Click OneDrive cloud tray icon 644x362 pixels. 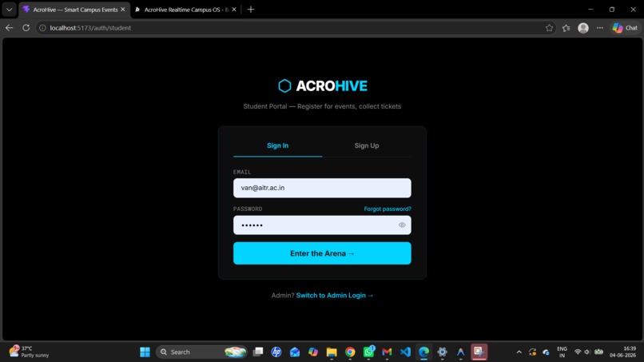click(x=546, y=352)
